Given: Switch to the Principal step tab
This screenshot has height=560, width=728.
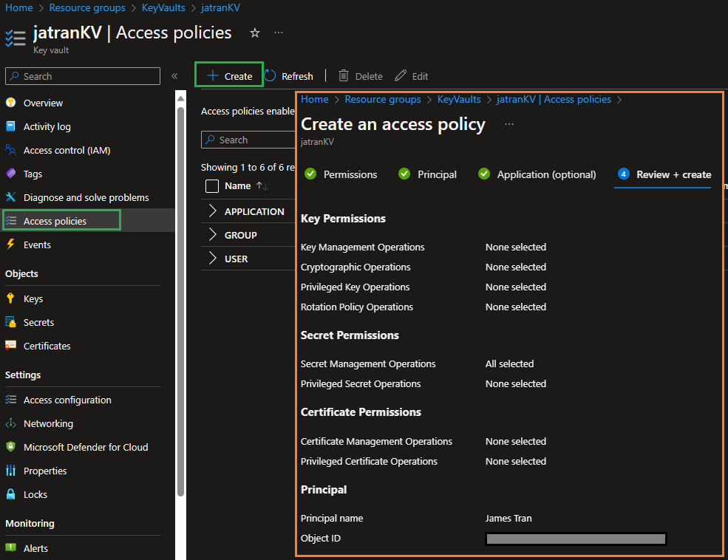Looking at the screenshot, I should (428, 174).
